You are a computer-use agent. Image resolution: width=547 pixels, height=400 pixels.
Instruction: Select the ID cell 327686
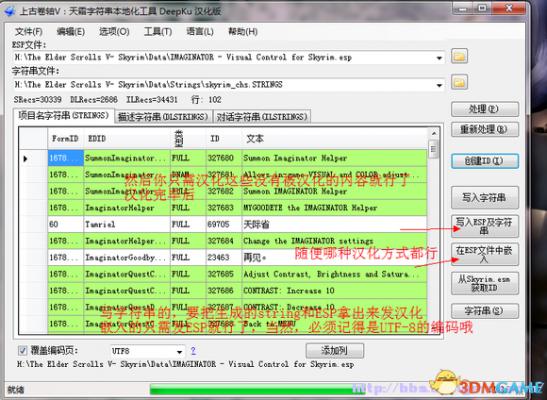pos(224,290)
